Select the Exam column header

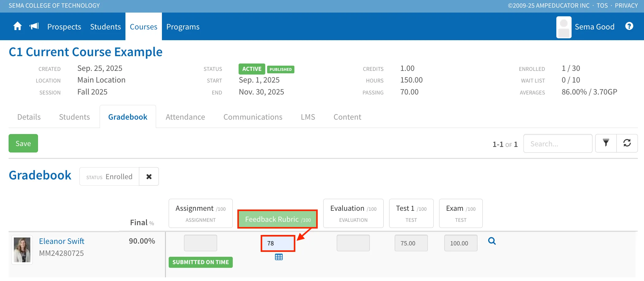(461, 213)
